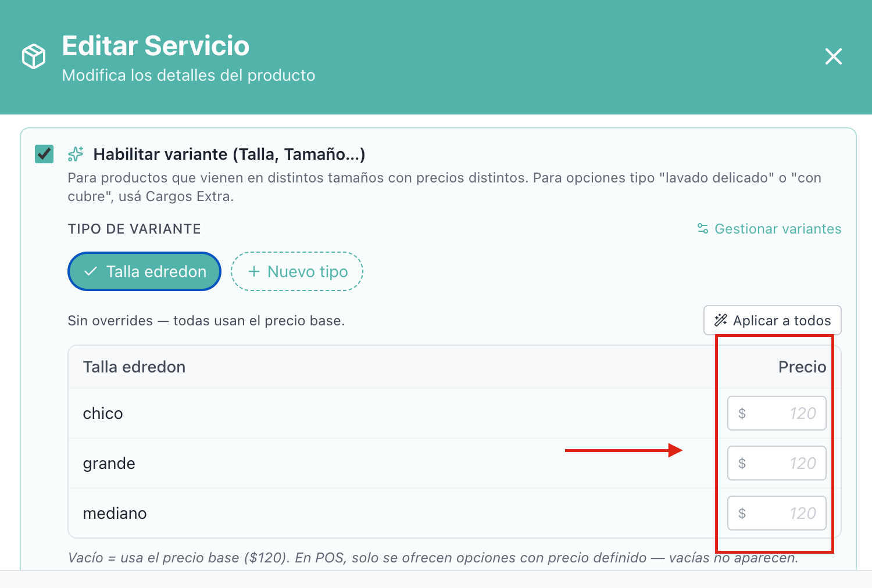Select the Talla edredon variant chip

(x=144, y=271)
